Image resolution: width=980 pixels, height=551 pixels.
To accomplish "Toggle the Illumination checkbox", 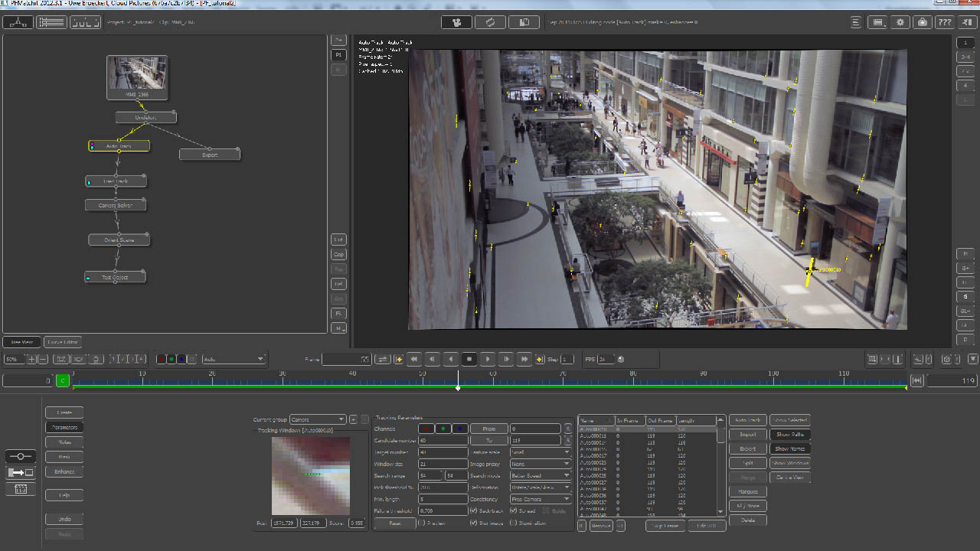I will pos(513,523).
